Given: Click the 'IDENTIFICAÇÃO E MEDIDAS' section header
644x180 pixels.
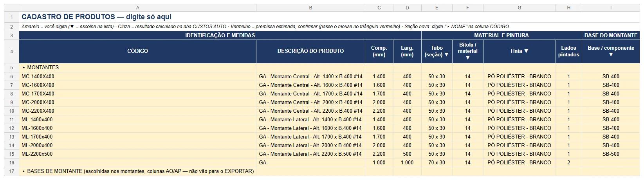Looking at the screenshot, I should [220, 35].
